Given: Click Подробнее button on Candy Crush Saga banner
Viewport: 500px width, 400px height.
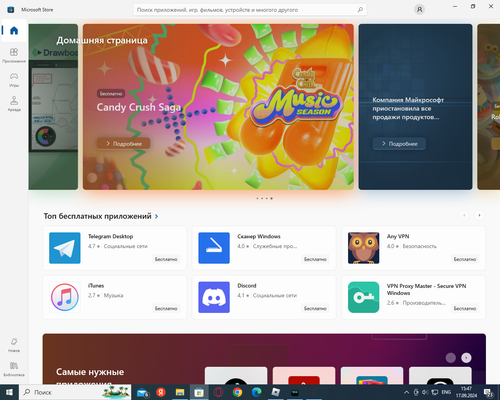Looking at the screenshot, I should point(124,143).
